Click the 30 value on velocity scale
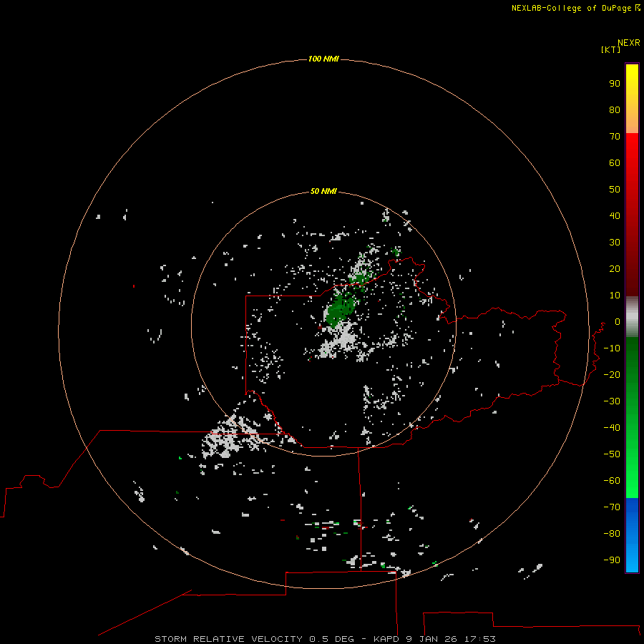 point(615,243)
